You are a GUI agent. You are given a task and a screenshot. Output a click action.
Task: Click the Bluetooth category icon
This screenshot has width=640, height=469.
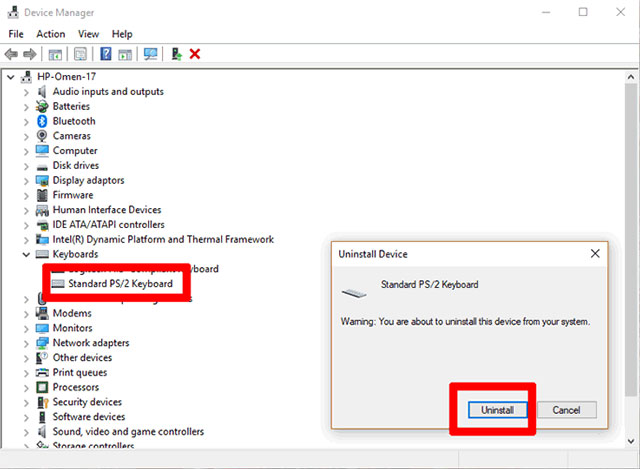(42, 121)
